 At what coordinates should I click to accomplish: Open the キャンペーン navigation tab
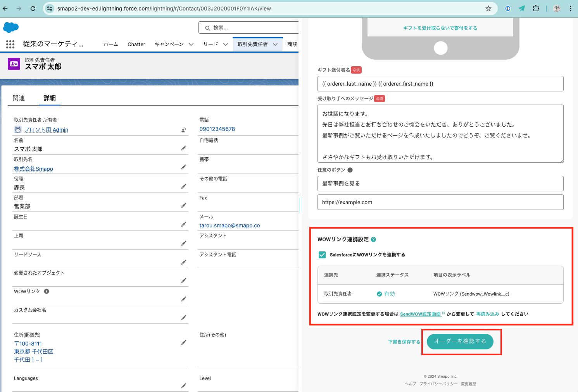[169, 45]
